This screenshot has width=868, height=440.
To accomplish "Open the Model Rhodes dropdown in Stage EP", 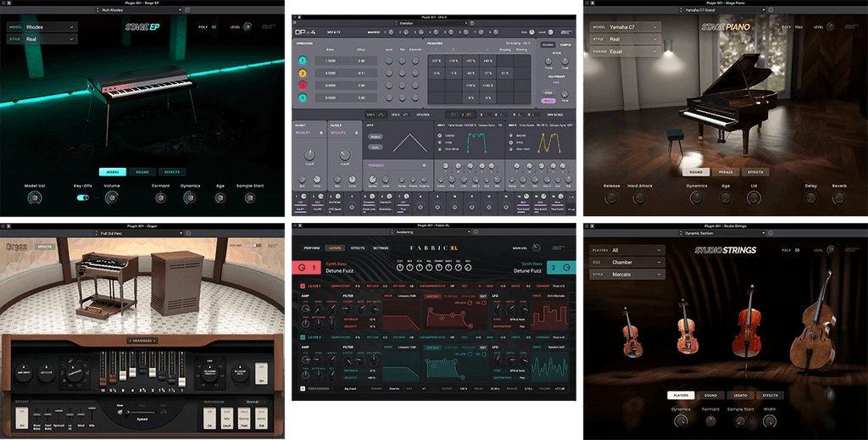I will (42, 26).
